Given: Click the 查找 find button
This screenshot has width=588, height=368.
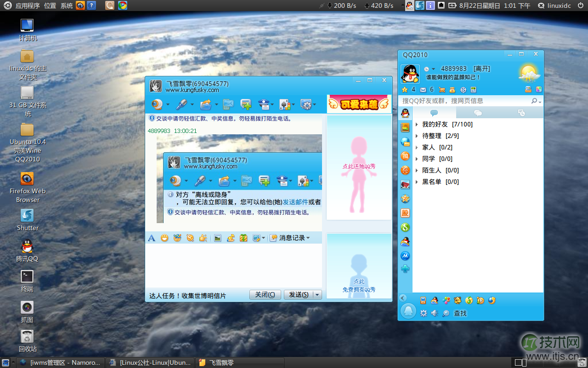Looking at the screenshot, I should pos(455,313).
